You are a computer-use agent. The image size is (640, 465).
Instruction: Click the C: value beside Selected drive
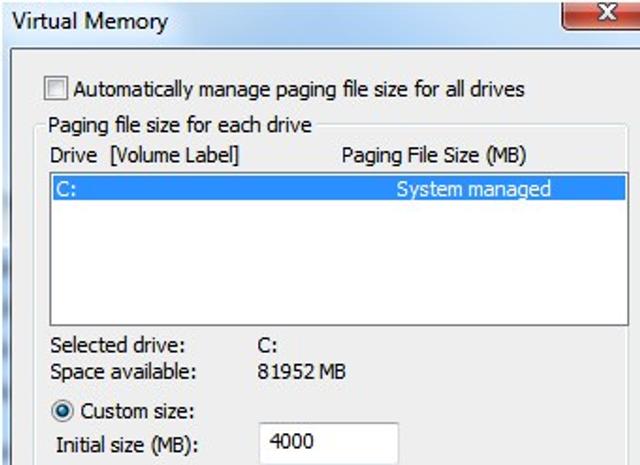point(267,345)
